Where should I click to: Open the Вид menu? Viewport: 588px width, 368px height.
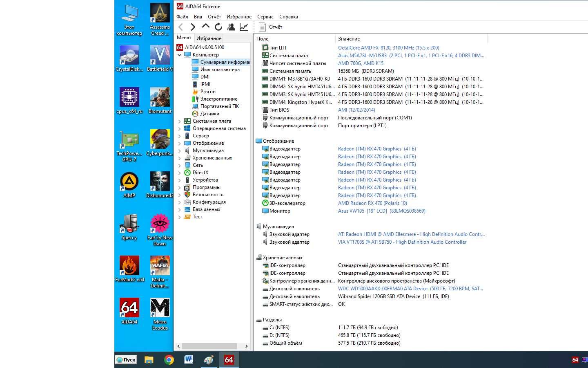pos(198,17)
